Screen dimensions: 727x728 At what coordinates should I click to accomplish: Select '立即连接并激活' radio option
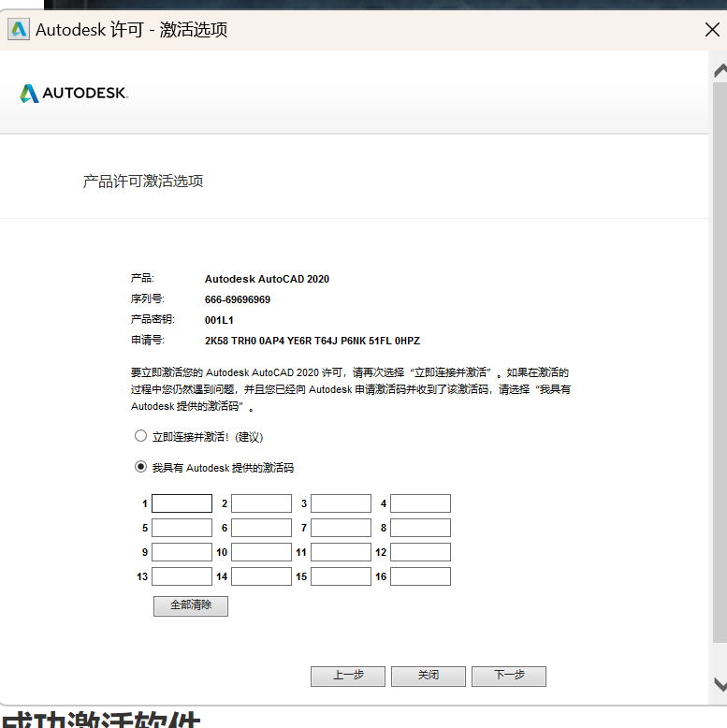pyautogui.click(x=141, y=436)
